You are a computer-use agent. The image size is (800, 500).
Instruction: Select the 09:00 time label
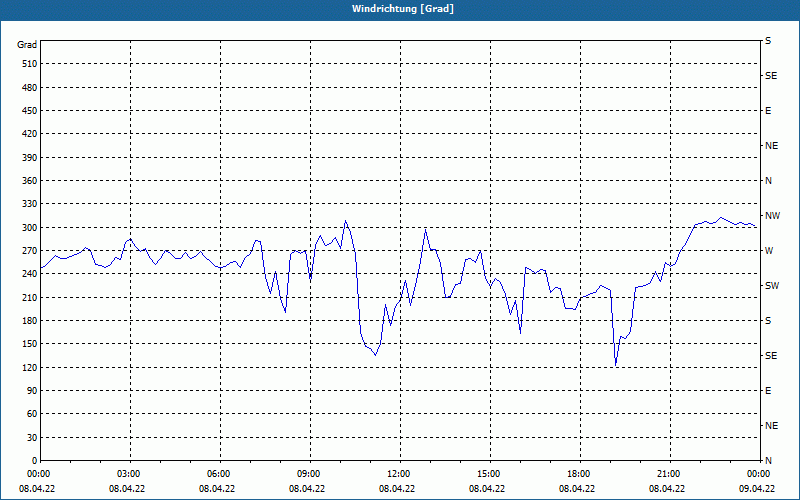point(310,473)
